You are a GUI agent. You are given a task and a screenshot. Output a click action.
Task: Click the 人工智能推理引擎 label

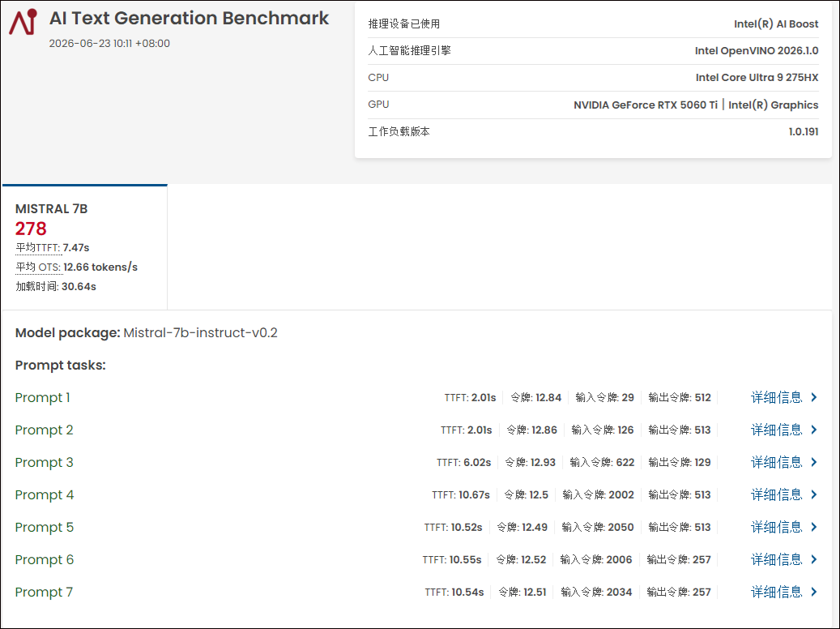click(409, 51)
